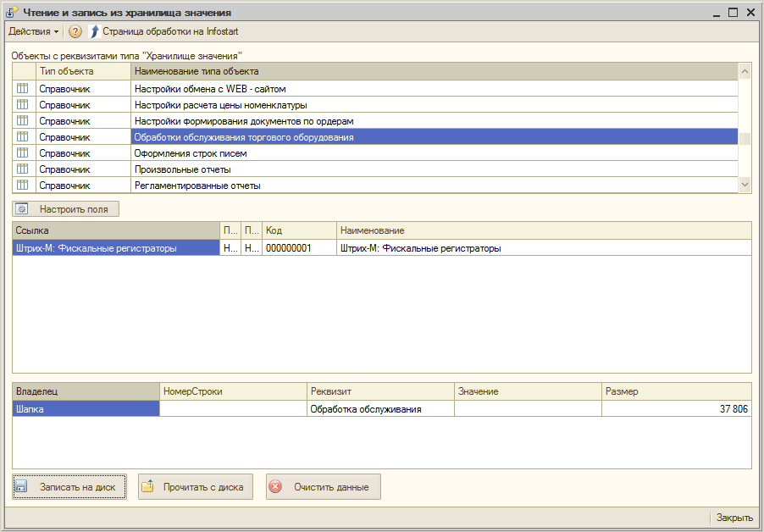Click the help question mark icon
The height and width of the screenshot is (532, 764).
click(x=75, y=31)
